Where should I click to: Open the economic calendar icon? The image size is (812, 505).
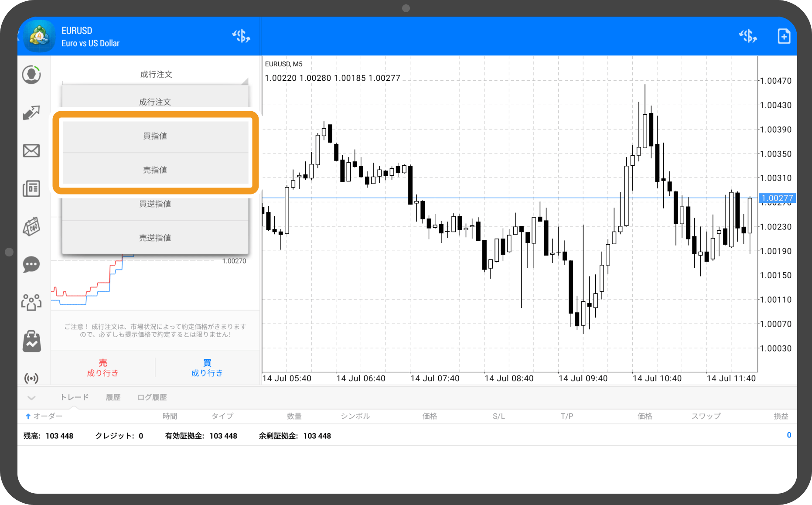pos(31,227)
